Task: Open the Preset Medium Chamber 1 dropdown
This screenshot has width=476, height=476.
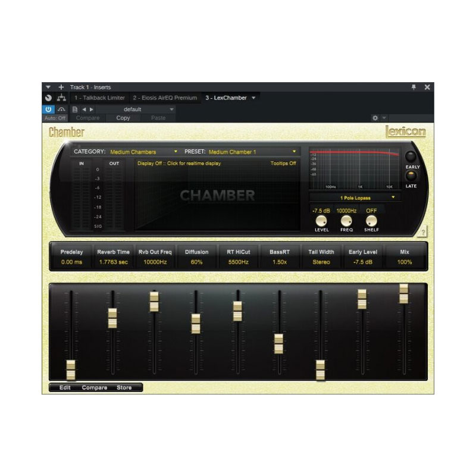Action: [252, 152]
